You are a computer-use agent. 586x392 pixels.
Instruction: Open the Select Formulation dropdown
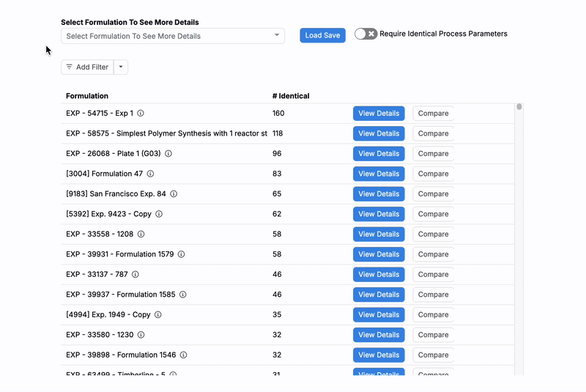[x=172, y=36]
